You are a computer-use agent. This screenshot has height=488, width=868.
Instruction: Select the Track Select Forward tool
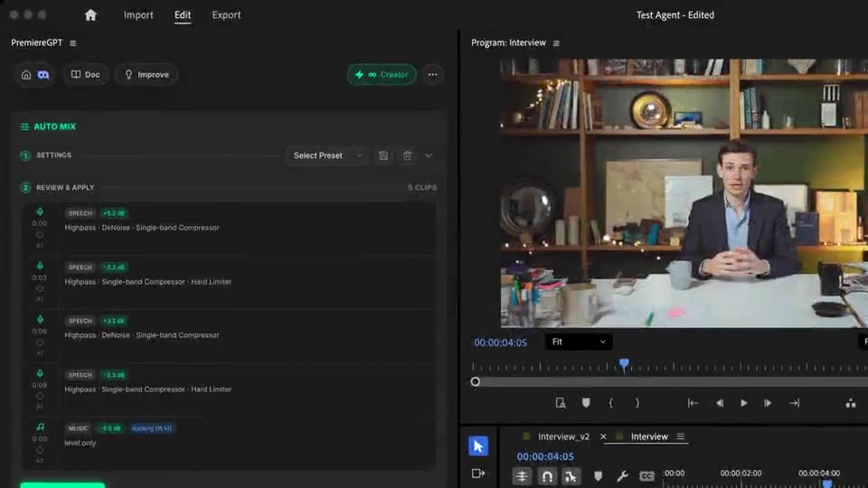click(x=478, y=474)
